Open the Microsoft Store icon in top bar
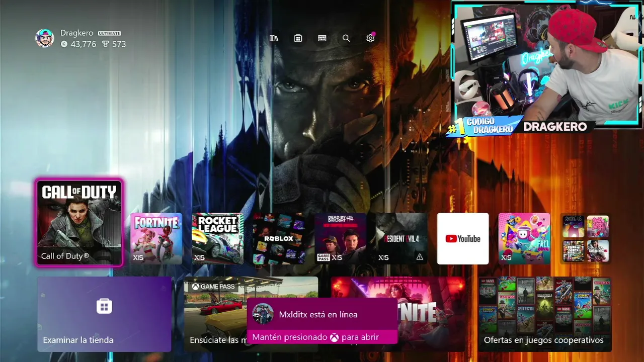644x362 pixels. 298,38
